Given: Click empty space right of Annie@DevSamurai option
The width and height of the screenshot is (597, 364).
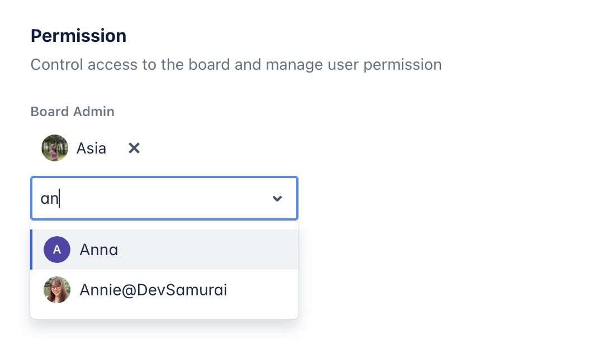Looking at the screenshot, I should tap(263, 290).
